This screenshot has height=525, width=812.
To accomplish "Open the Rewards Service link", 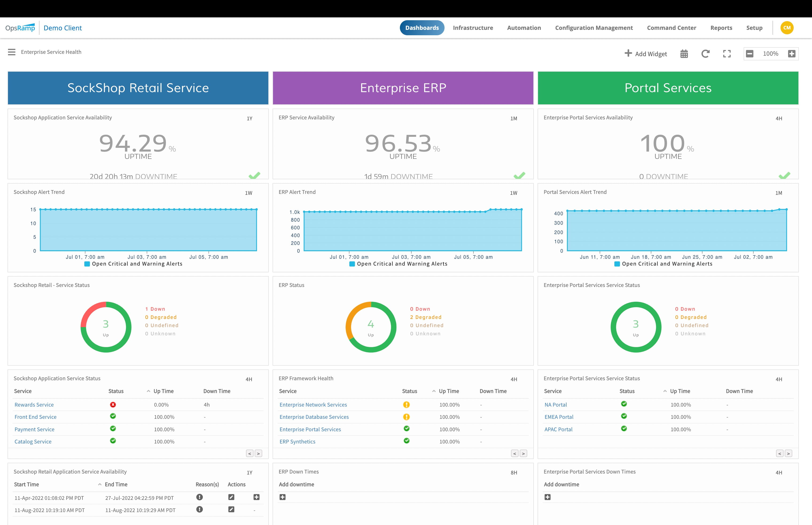I will (34, 405).
